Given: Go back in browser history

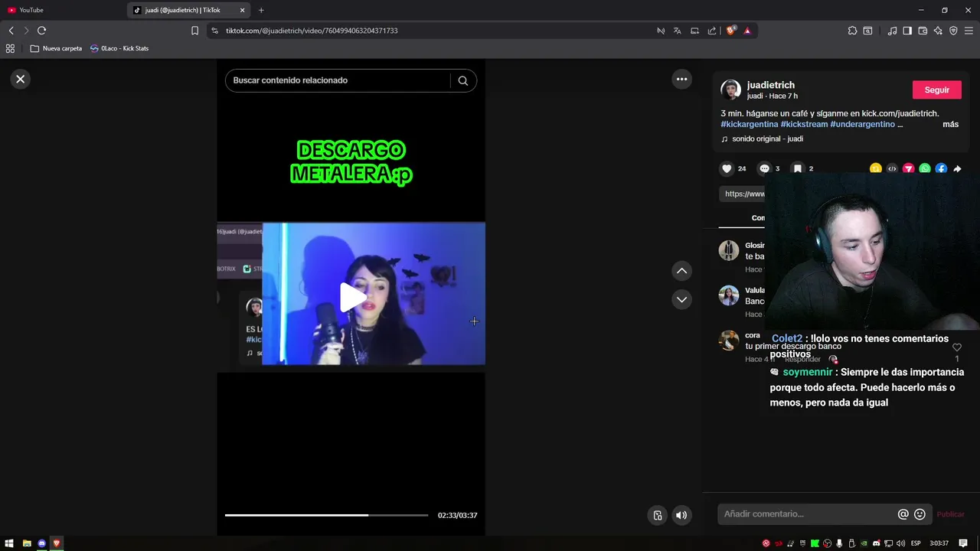Looking at the screenshot, I should 11,31.
